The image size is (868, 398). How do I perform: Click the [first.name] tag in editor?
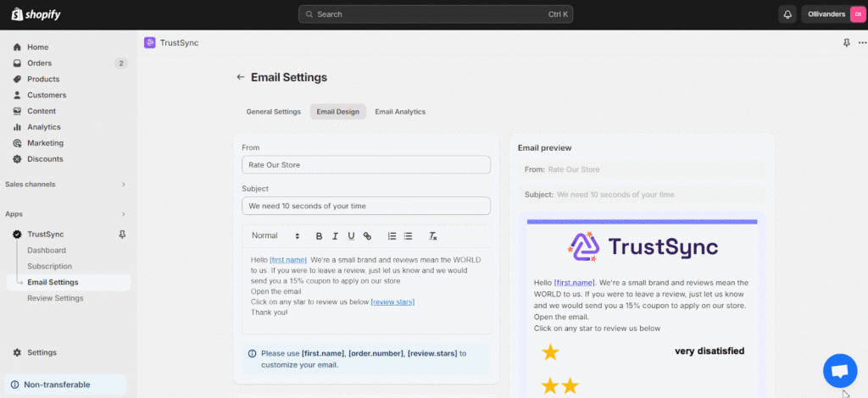pos(288,260)
